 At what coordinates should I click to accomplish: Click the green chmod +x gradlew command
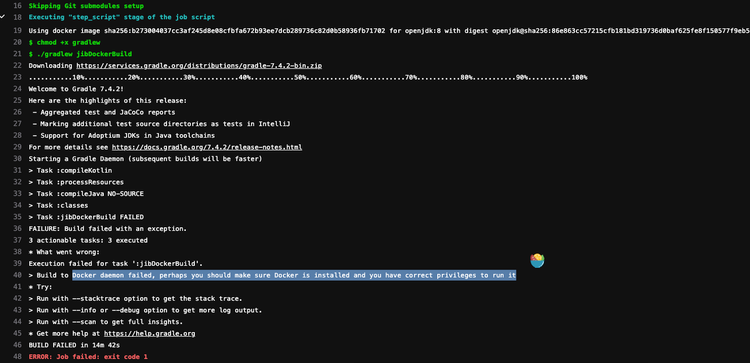coord(64,42)
